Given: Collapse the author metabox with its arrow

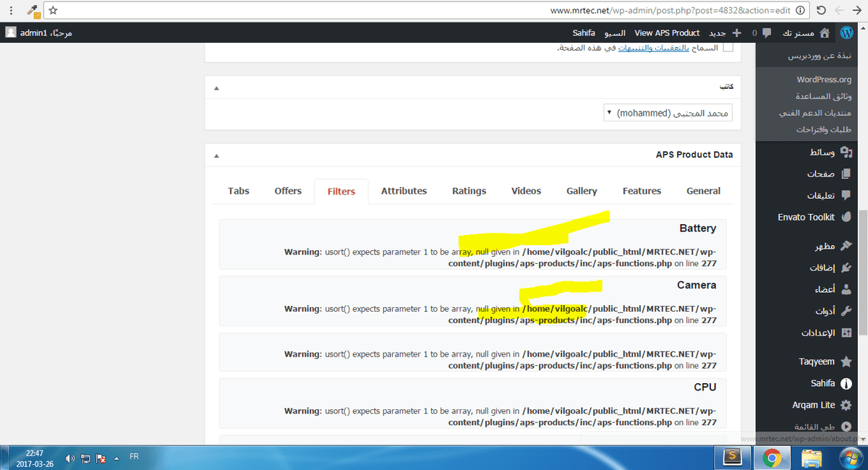Looking at the screenshot, I should [x=216, y=88].
